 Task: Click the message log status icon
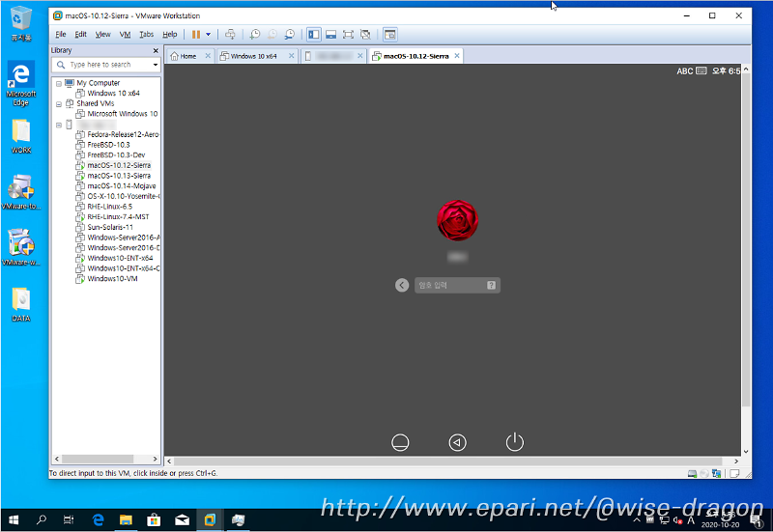pos(734,474)
